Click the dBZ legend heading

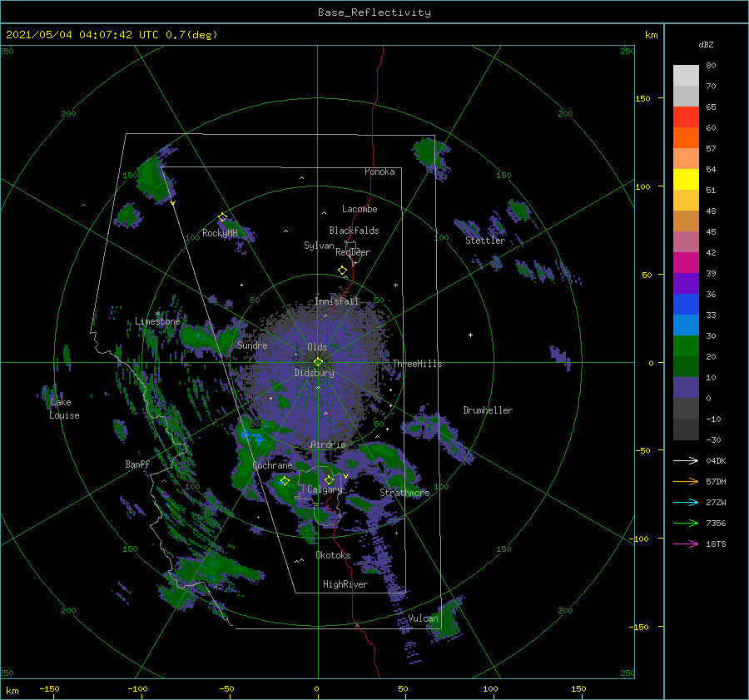tap(706, 45)
